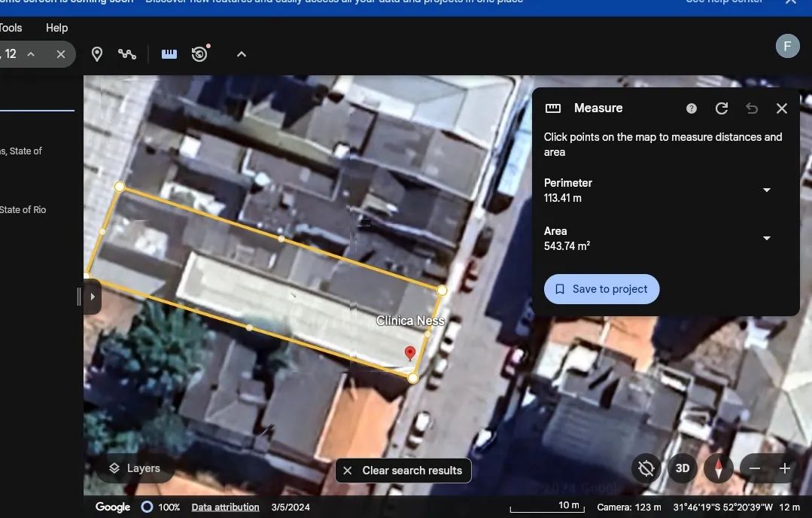Close the Measure panel
The width and height of the screenshot is (812, 518).
point(782,108)
